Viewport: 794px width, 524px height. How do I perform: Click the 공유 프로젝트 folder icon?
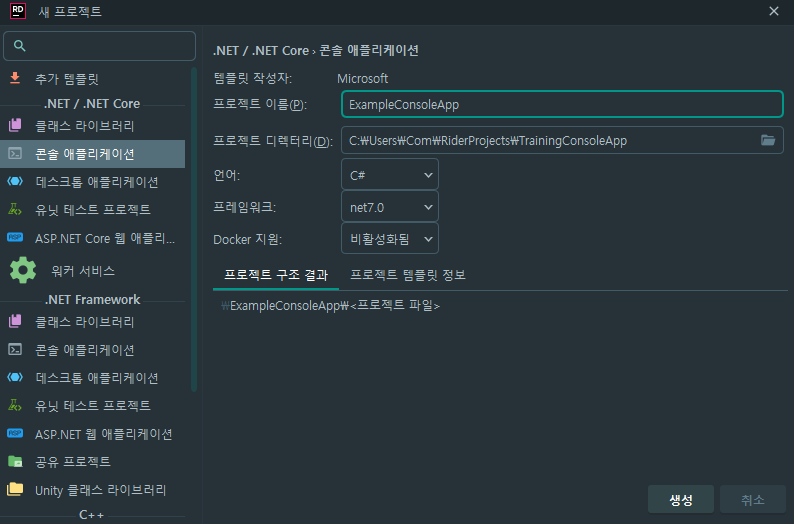click(15, 461)
